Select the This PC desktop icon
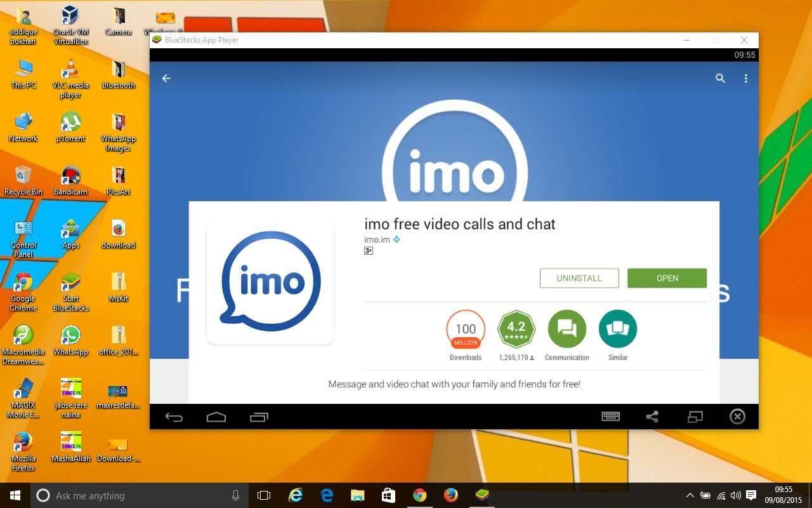The width and height of the screenshot is (812, 508). pos(23,74)
